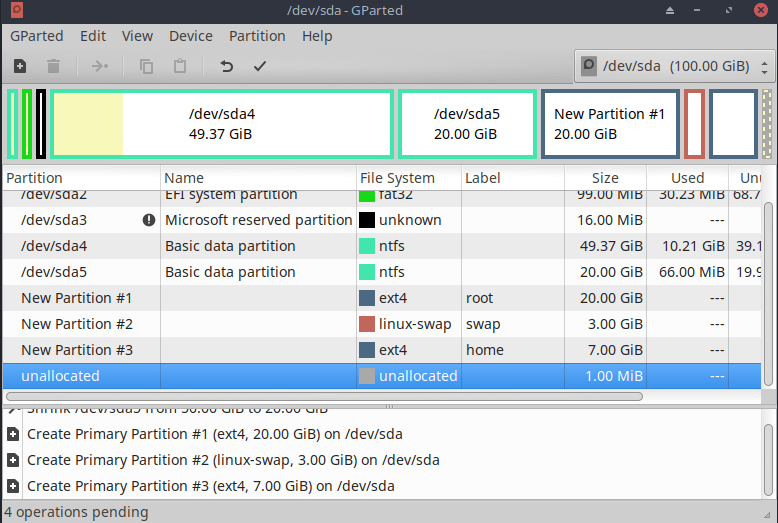Click the New partition toolbar icon
778x523 pixels.
pos(20,66)
